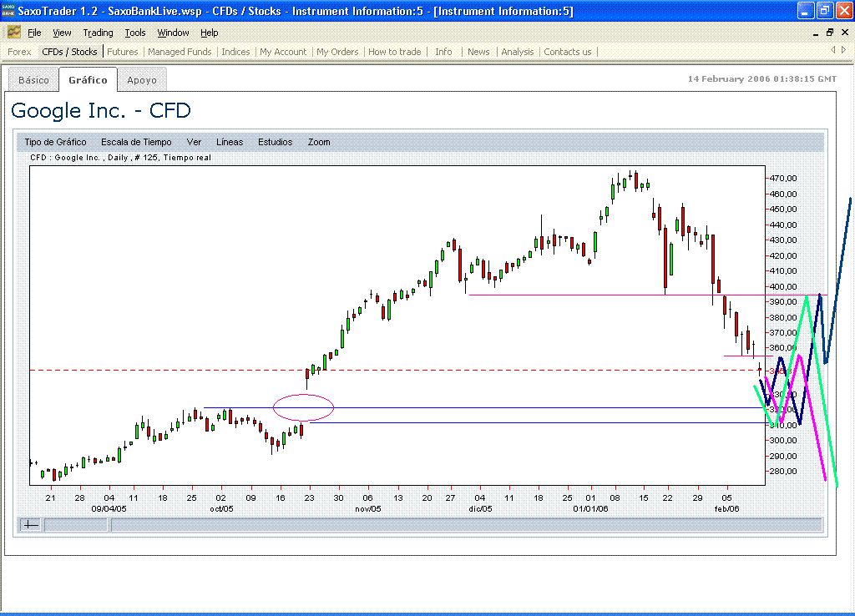Minimize the inner Instrument Information window
Viewport: 855px width, 616px height.
click(x=816, y=33)
